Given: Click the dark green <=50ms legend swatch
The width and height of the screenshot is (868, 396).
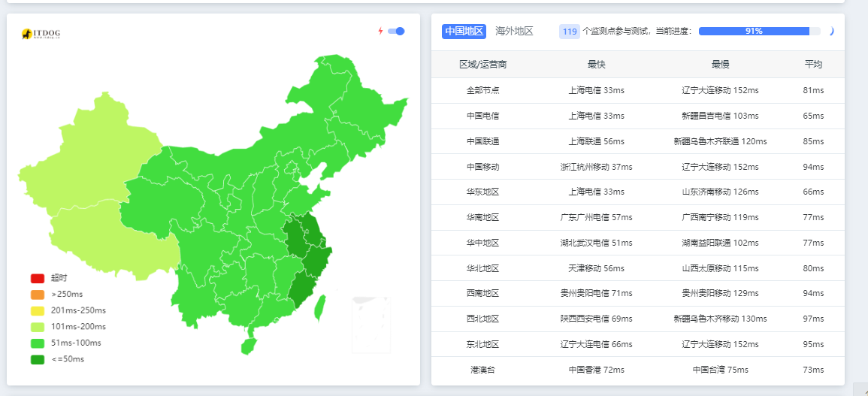Looking at the screenshot, I should tap(38, 359).
